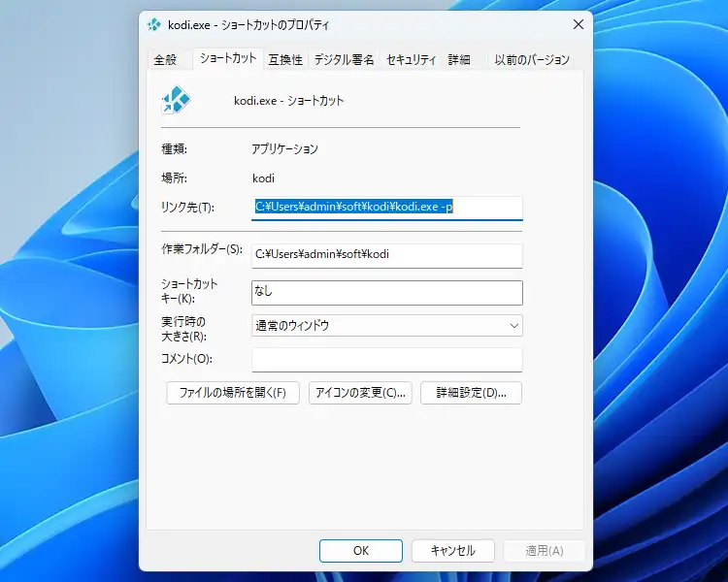The height and width of the screenshot is (582, 728).
Task: Click the empty コメント field
Action: coord(387,360)
